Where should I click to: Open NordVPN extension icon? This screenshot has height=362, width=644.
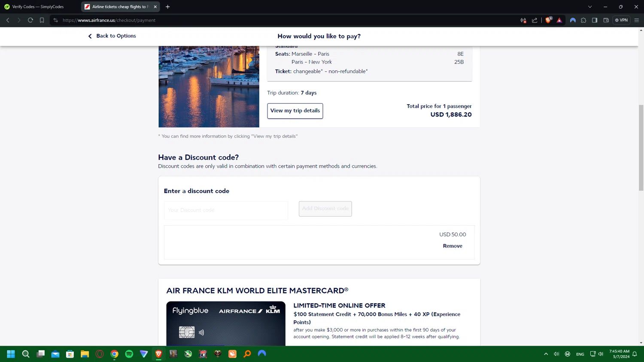click(x=573, y=20)
